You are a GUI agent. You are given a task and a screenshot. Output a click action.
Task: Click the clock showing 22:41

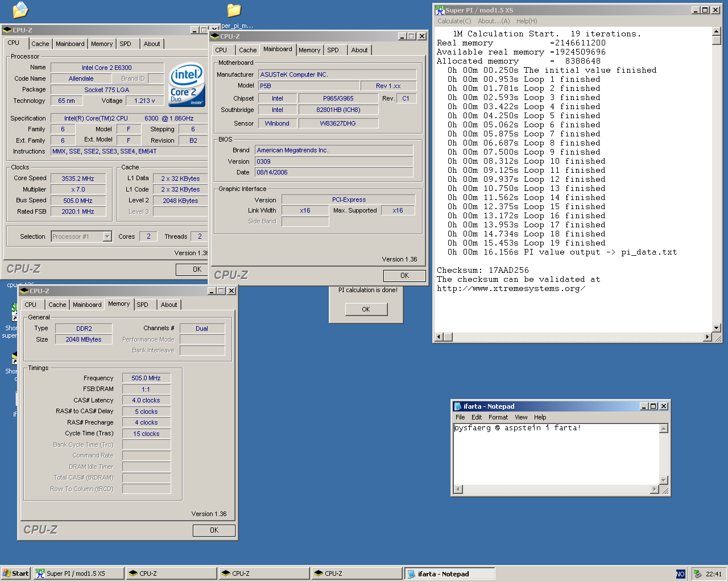(x=714, y=574)
